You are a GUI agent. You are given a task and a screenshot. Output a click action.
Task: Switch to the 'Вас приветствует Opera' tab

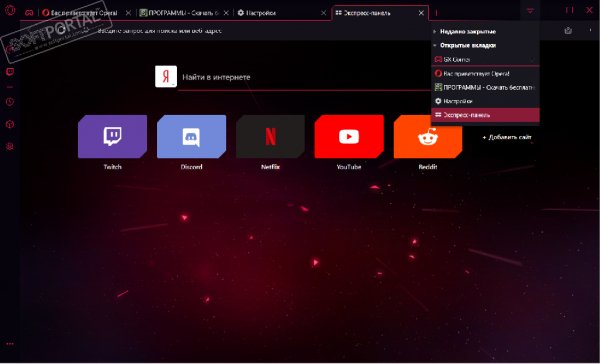coord(83,13)
